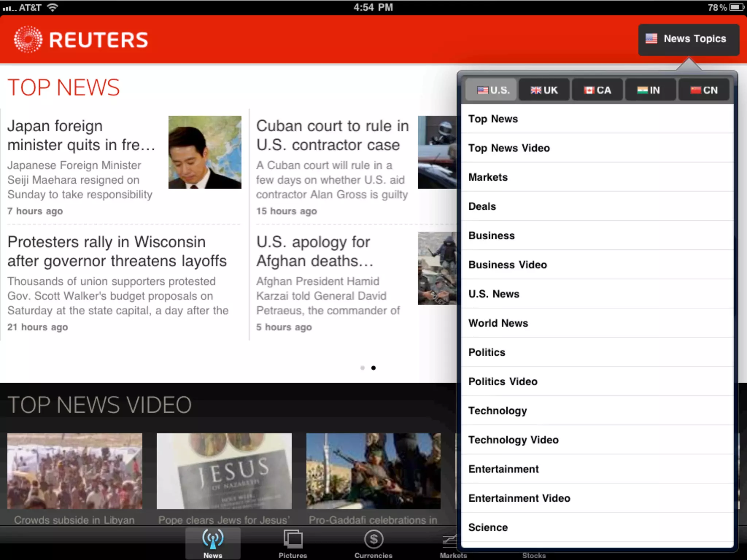The width and height of the screenshot is (747, 560).
Task: Open the Japan foreign minister headline
Action: click(81, 135)
